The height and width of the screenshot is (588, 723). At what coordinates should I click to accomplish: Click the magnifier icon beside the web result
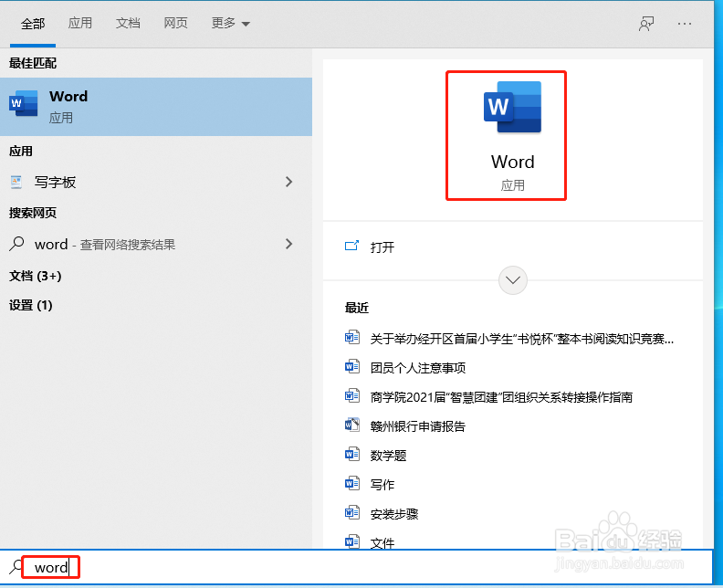pyautogui.click(x=16, y=244)
